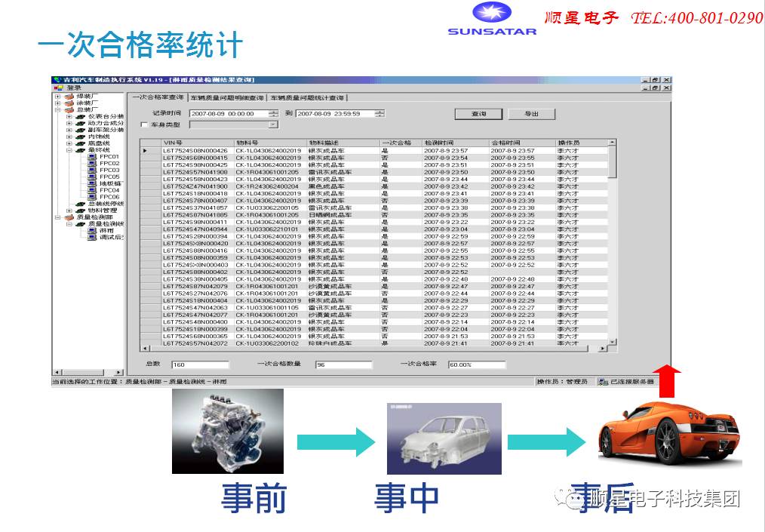
Task: Enable the 车身类型 checkbox
Action: 144,125
